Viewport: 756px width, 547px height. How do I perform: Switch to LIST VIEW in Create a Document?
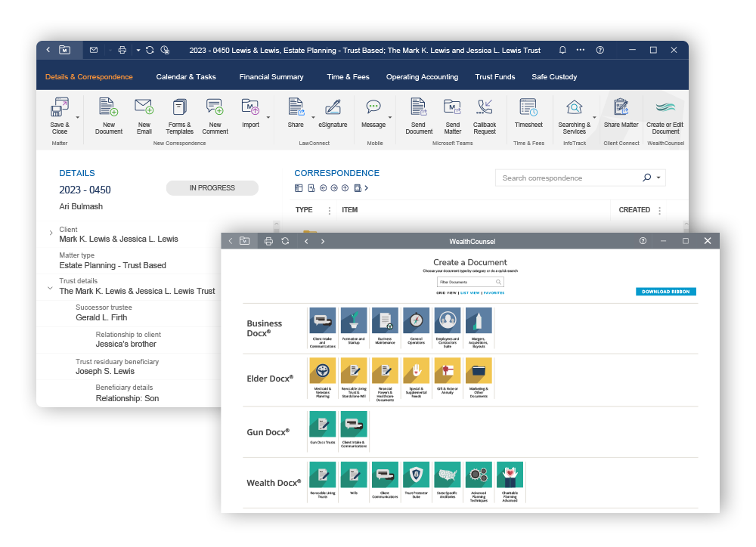click(469, 292)
